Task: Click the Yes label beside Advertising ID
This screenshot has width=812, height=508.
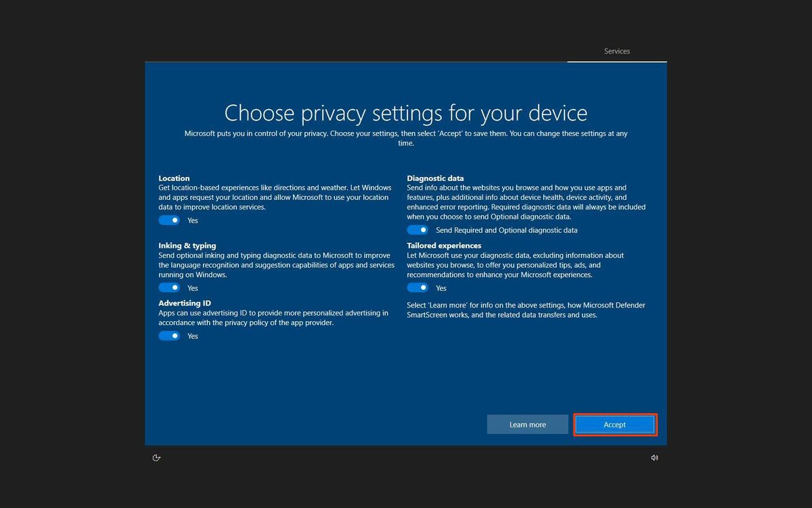Action: coord(192,336)
